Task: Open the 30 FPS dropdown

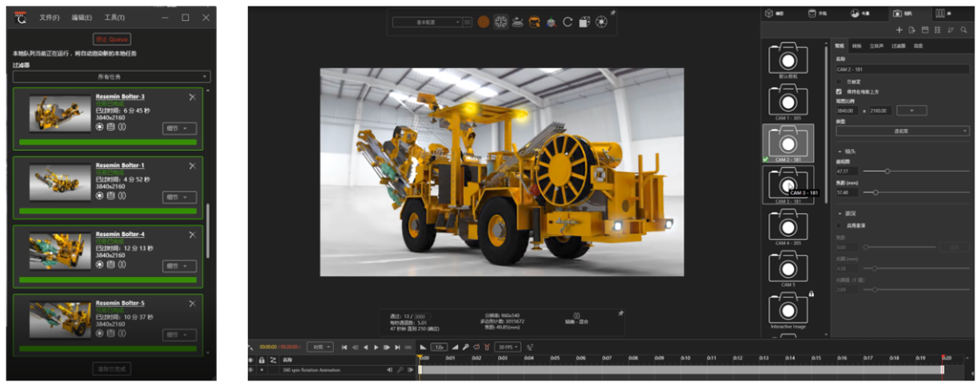Action: pos(508,347)
